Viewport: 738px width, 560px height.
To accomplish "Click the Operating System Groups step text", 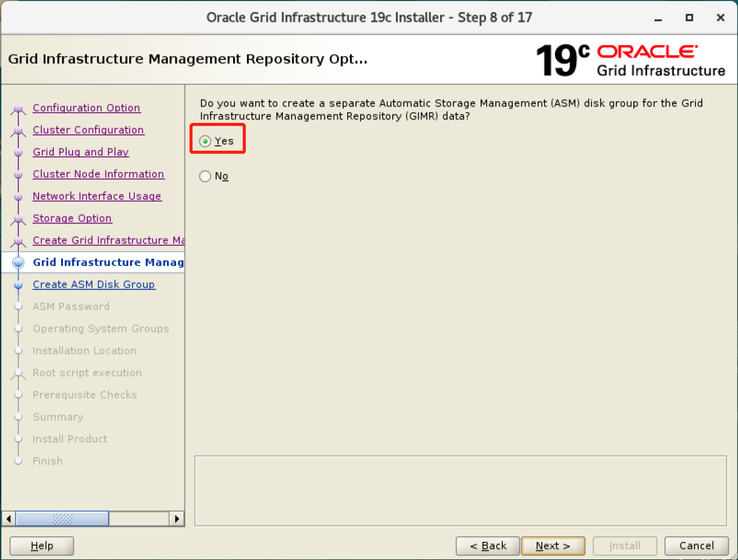I will [100, 329].
